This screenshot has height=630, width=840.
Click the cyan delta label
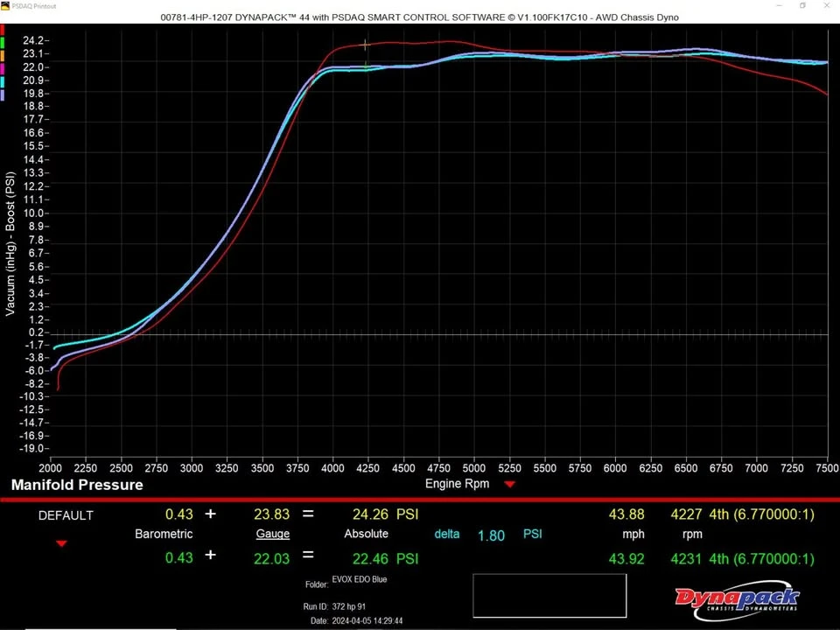click(x=447, y=534)
